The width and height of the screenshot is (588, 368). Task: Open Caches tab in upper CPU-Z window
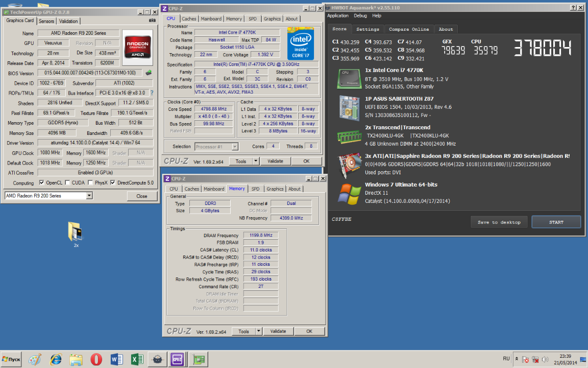[x=189, y=19]
